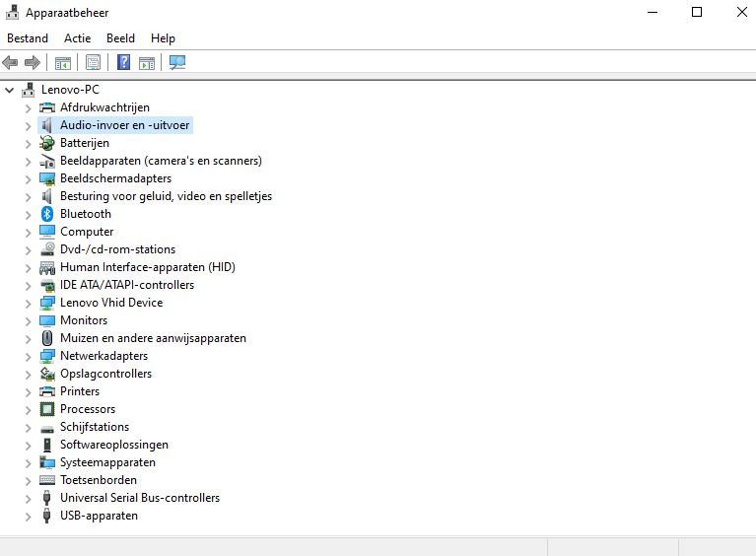Screen dimensions: 756x556
Task: Expand the Printers category
Action: pyautogui.click(x=28, y=392)
